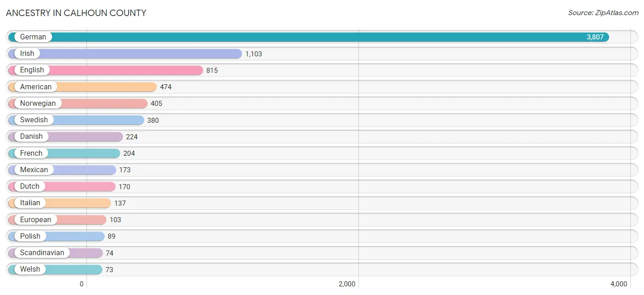Select the Welsh value 73
644x295 pixels.
[109, 270]
